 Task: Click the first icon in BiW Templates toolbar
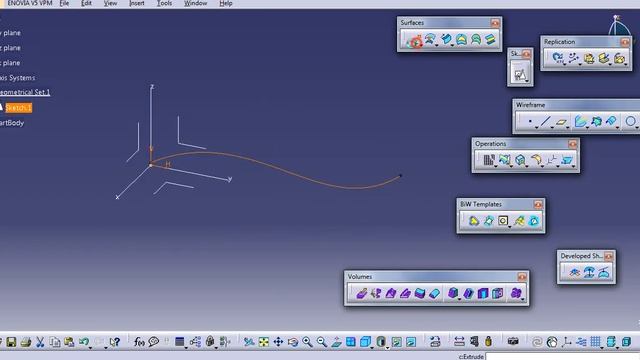click(x=473, y=221)
